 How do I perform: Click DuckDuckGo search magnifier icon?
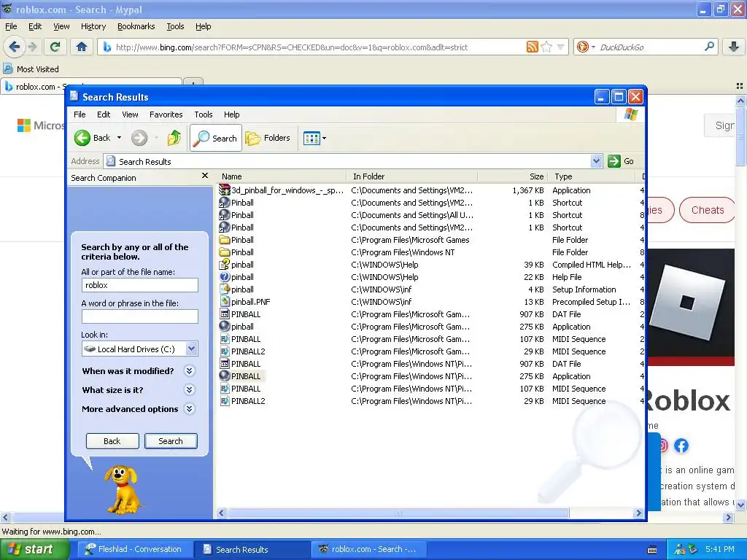point(709,47)
